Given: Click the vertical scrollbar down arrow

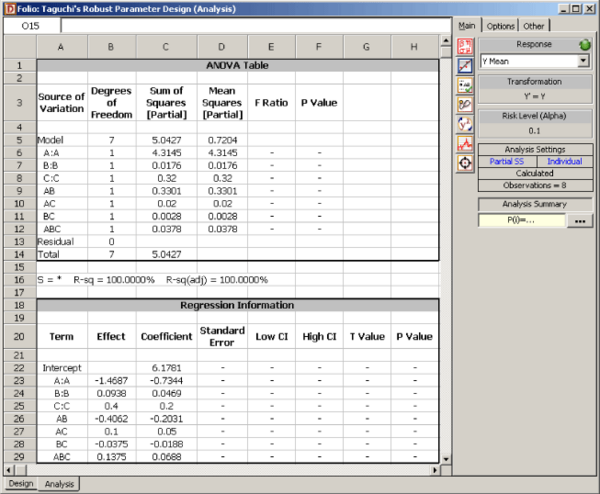Looking at the screenshot, I should point(446,459).
